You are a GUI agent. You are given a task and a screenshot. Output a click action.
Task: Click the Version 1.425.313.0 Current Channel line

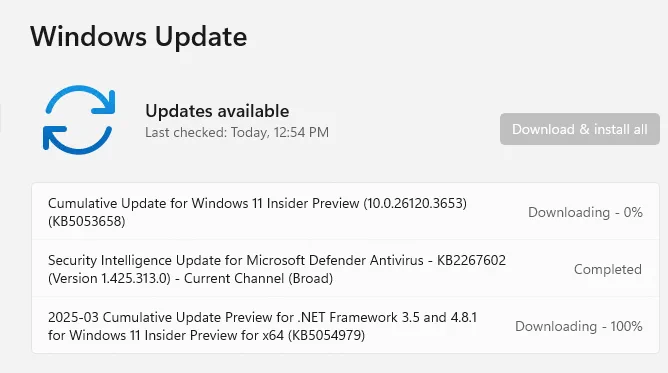pyautogui.click(x=190, y=278)
